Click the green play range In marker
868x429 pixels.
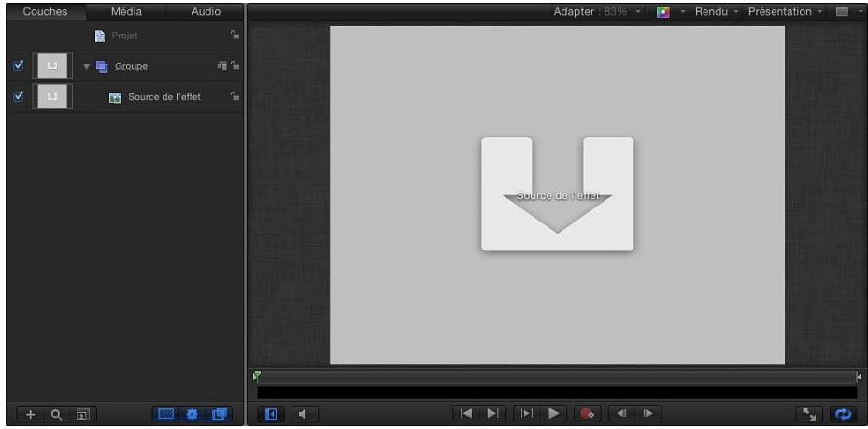coord(256,377)
